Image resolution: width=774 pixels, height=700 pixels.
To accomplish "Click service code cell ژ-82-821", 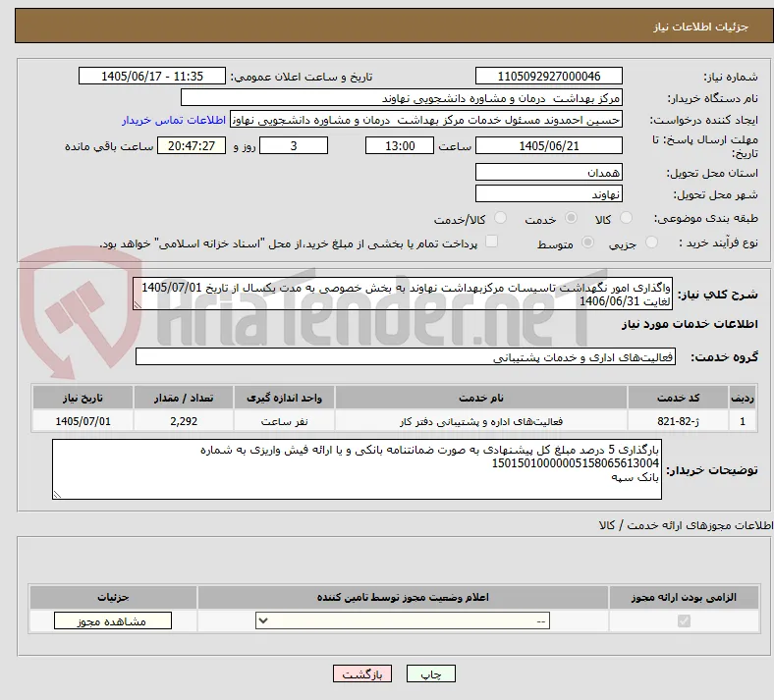I will coord(679,421).
